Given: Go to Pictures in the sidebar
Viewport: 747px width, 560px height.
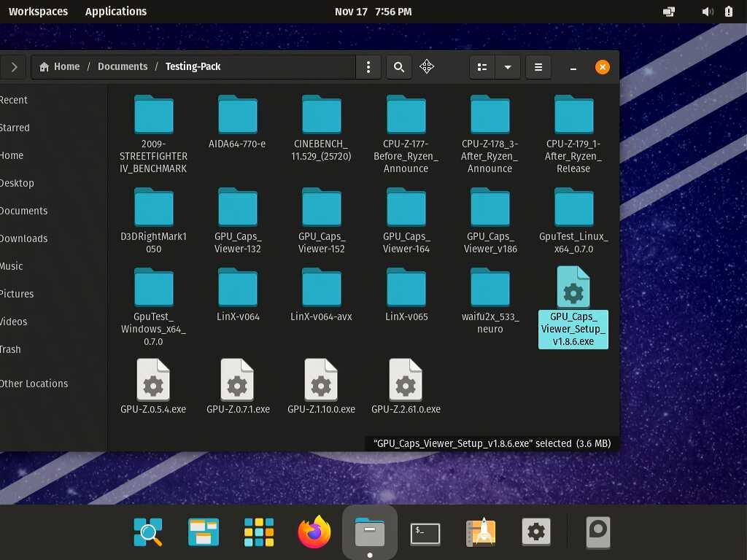Looking at the screenshot, I should (53, 293).
